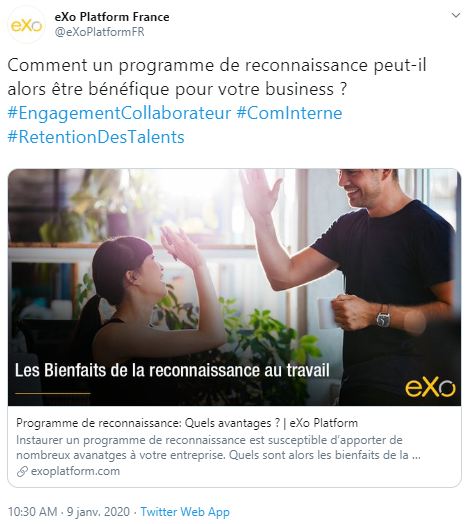Open the @eXoPlatformFR handle
The image size is (472, 524).
click(100, 32)
